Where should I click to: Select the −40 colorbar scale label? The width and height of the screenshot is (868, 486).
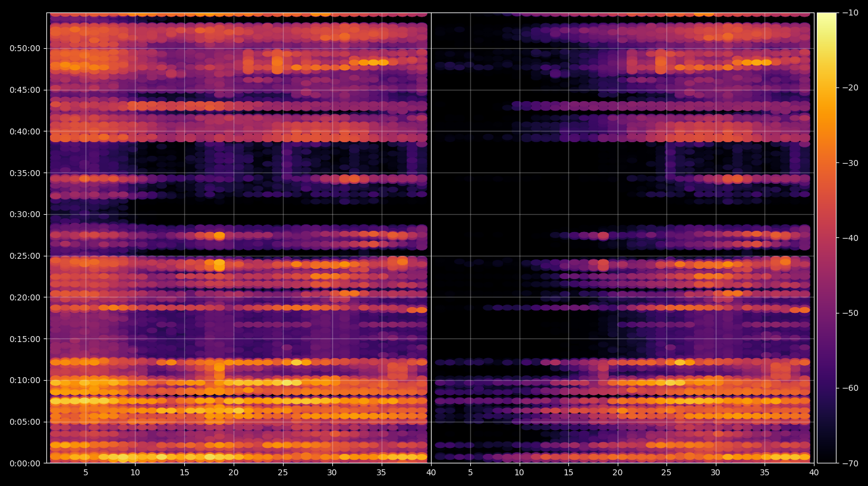coord(850,238)
